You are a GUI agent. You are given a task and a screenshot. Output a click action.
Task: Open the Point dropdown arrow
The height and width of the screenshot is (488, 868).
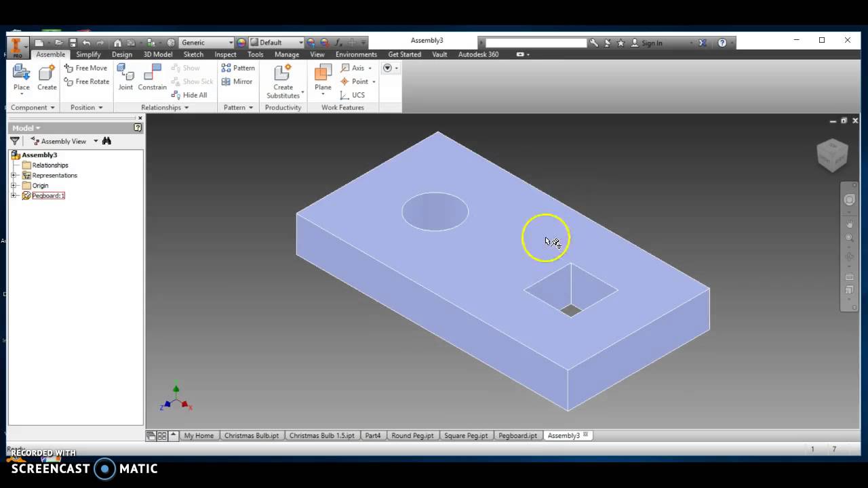[x=373, y=81]
